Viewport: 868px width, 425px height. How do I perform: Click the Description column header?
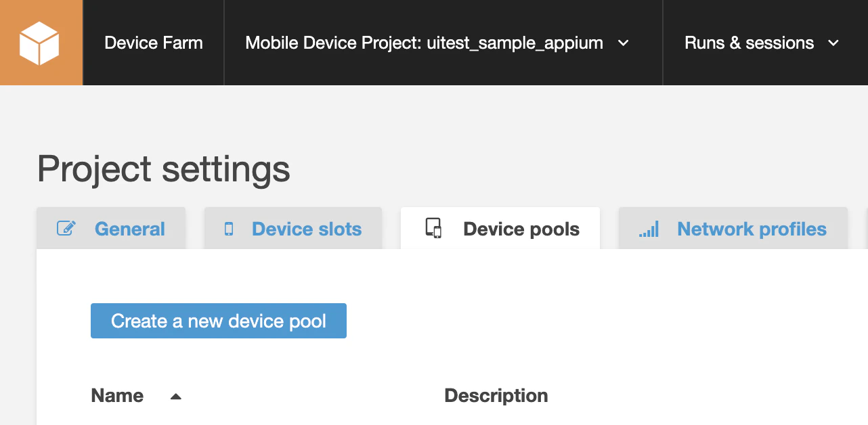click(496, 396)
